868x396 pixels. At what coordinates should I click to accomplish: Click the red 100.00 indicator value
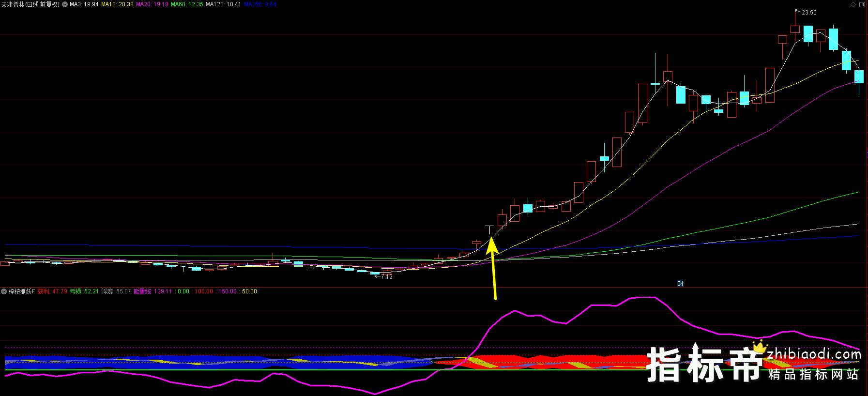pos(204,291)
